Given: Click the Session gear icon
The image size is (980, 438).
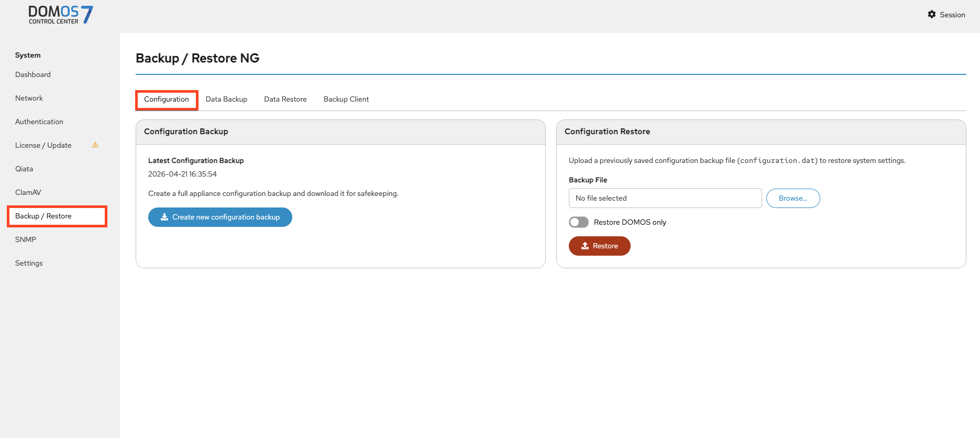Looking at the screenshot, I should (932, 15).
